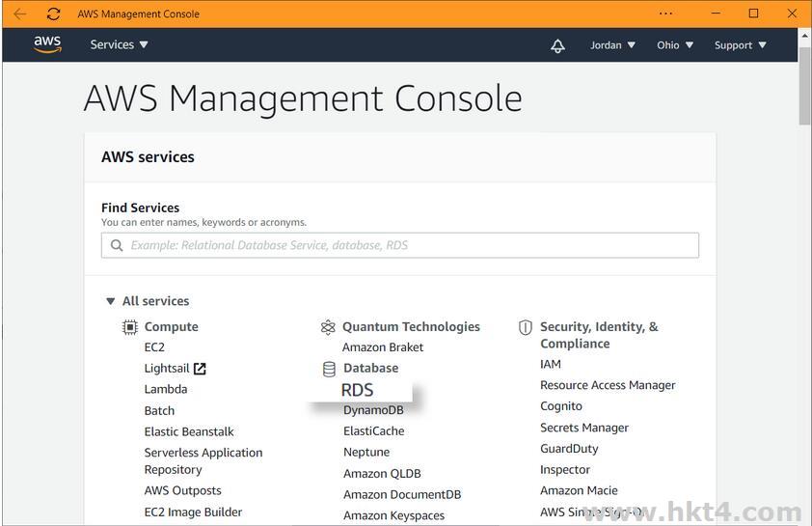Click the search magnifier icon
The image size is (812, 526).
click(x=117, y=245)
